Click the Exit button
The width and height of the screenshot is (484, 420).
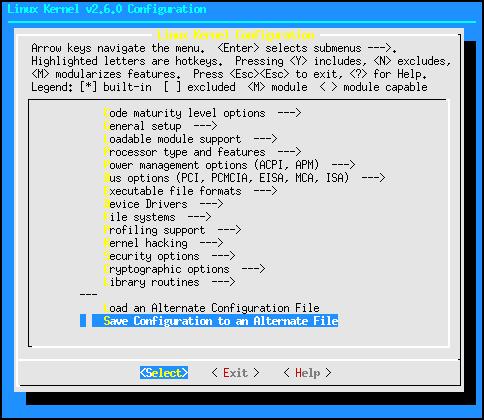pos(235,373)
